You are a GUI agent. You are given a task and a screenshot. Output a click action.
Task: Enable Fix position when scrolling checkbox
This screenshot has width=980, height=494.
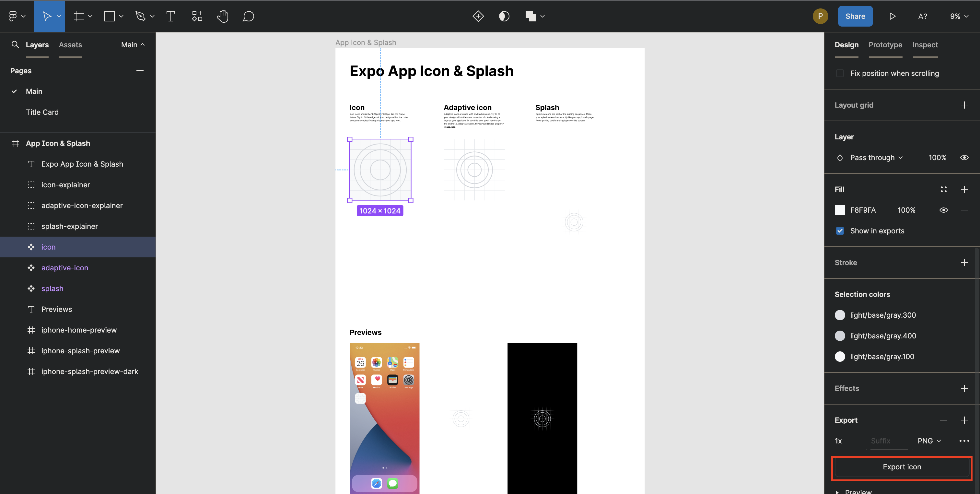pos(840,73)
